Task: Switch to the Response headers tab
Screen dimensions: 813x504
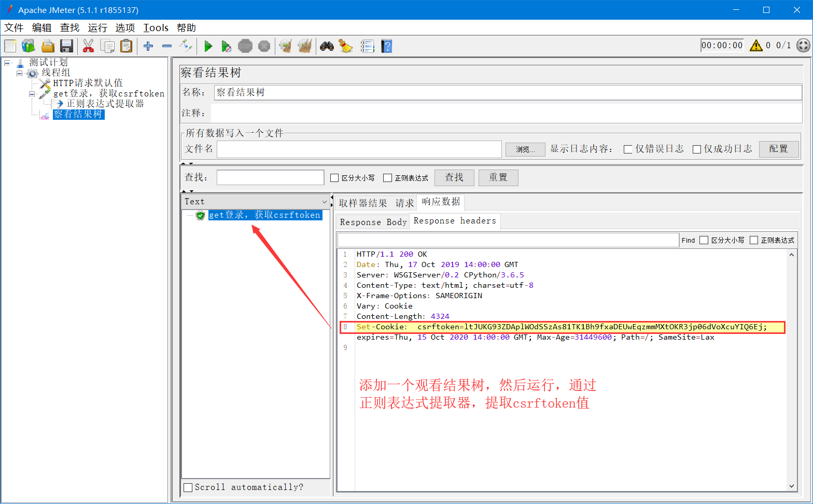Action: 455,221
